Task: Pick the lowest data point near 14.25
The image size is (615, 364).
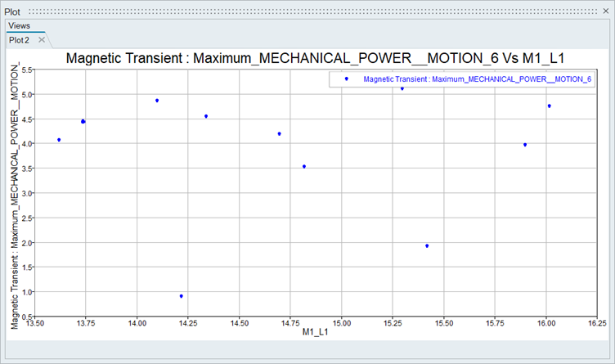Action: point(181,296)
